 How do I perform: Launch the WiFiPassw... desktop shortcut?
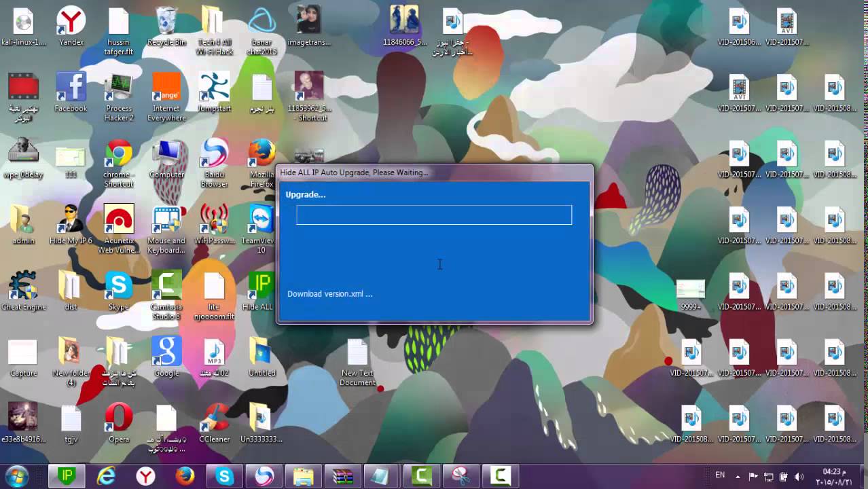[214, 224]
